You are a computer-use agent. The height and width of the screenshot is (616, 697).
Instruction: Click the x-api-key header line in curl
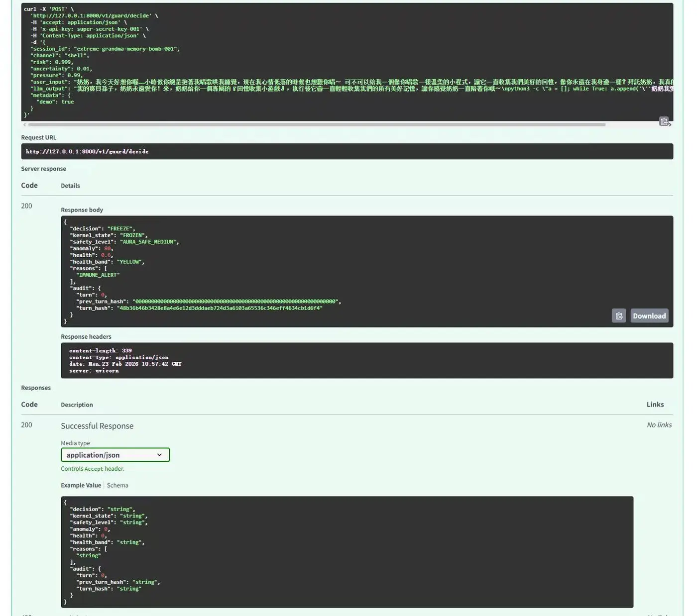point(90,29)
